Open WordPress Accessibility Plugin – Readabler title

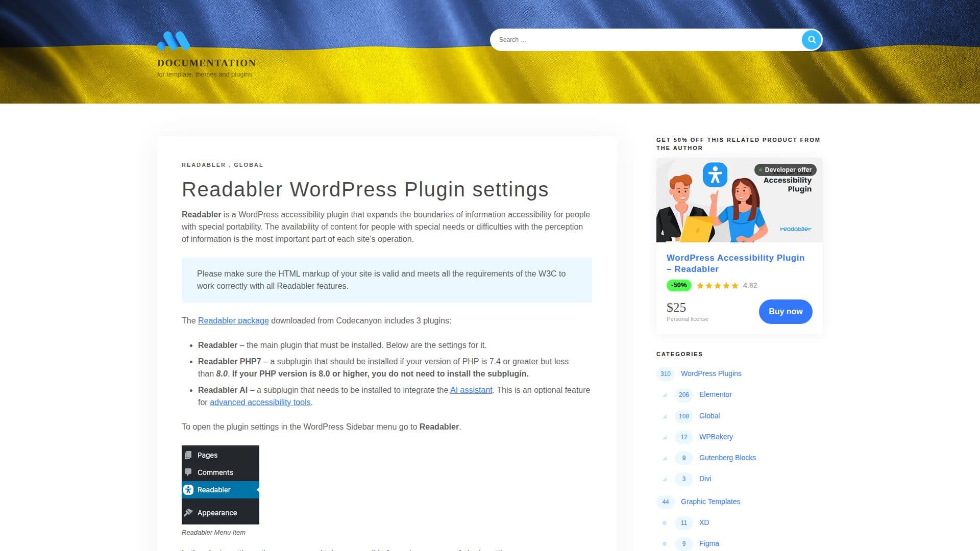(735, 263)
